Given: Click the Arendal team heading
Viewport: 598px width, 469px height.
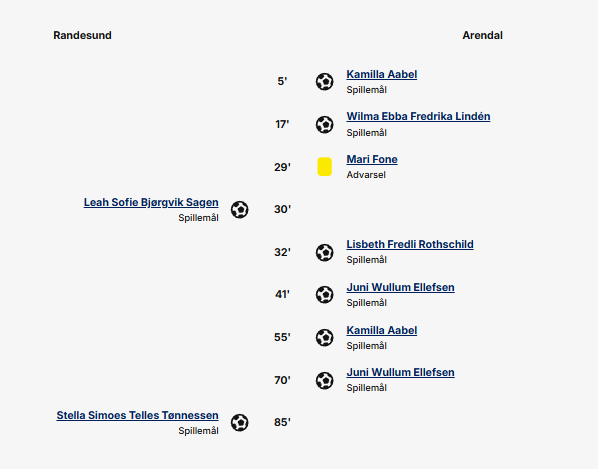Looking at the screenshot, I should (482, 35).
